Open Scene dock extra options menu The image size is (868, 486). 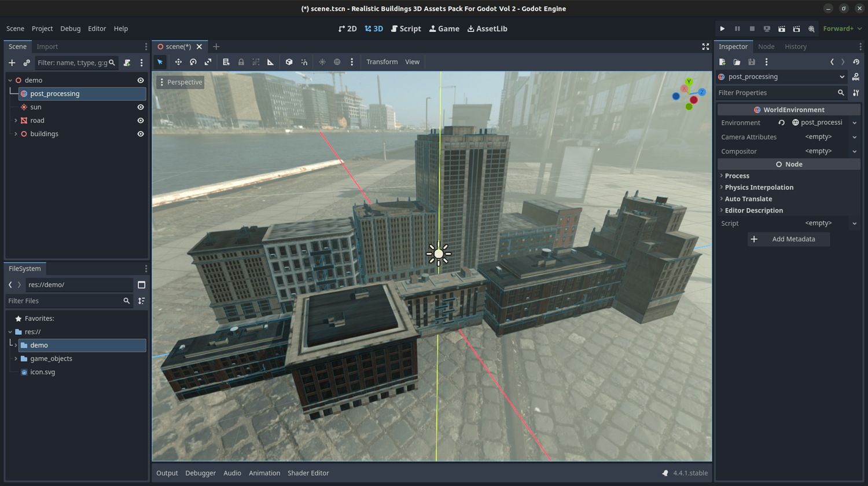[x=142, y=63]
